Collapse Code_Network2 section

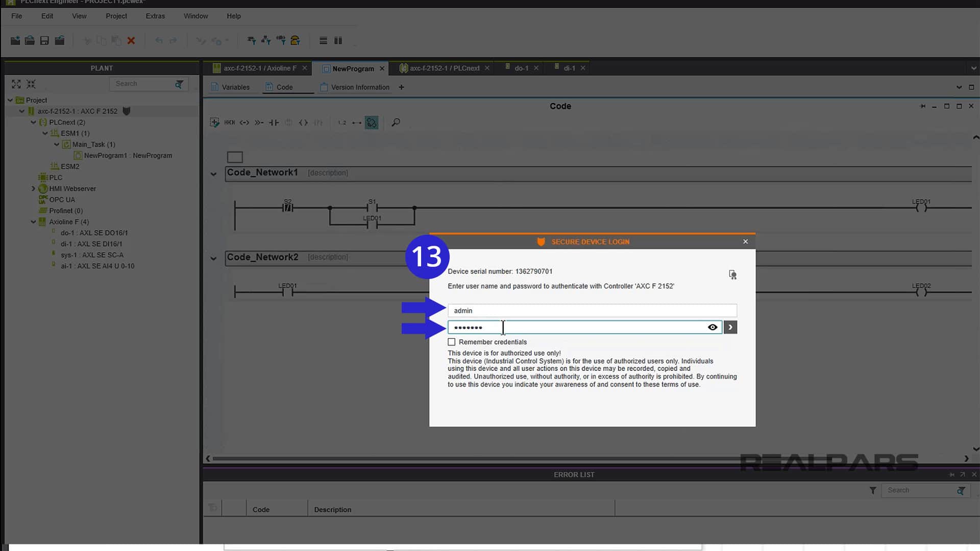213,258
